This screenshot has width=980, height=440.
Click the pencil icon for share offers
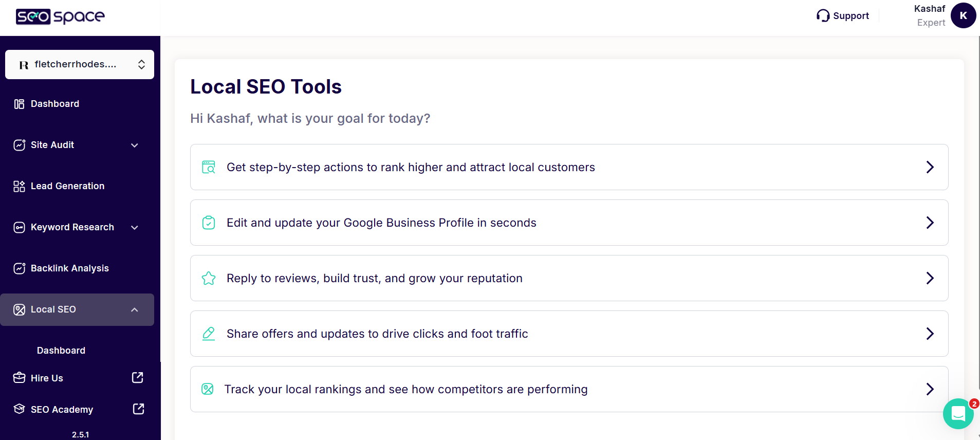tap(209, 334)
